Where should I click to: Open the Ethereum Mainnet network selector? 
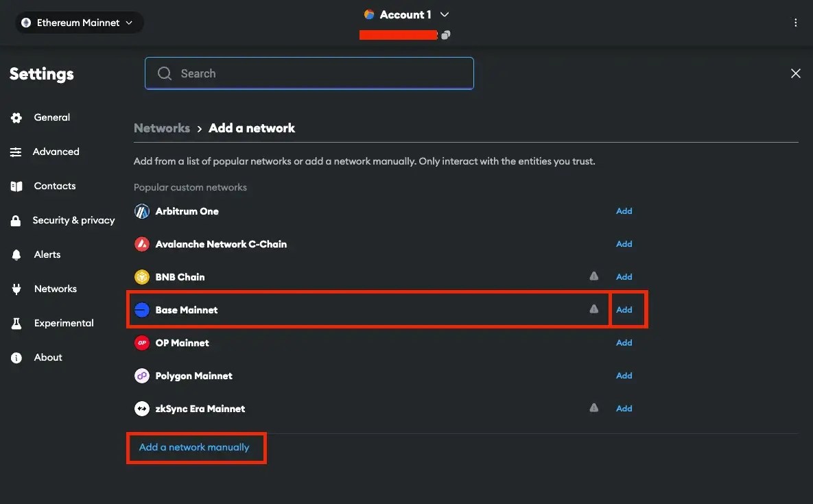[78, 22]
